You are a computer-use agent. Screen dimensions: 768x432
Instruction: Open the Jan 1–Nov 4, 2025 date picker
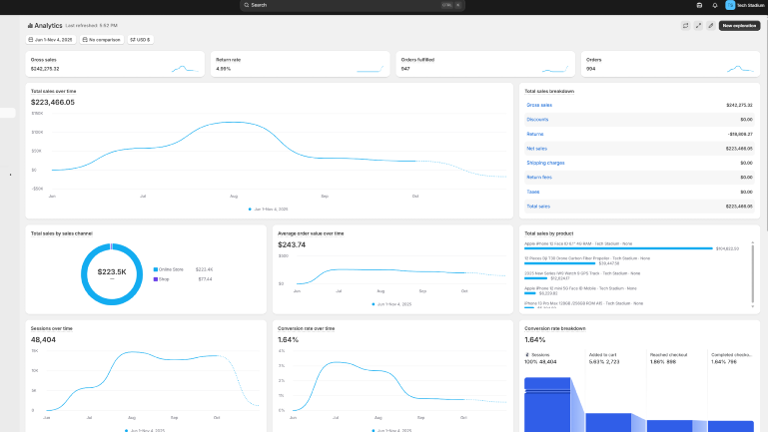(x=52, y=40)
